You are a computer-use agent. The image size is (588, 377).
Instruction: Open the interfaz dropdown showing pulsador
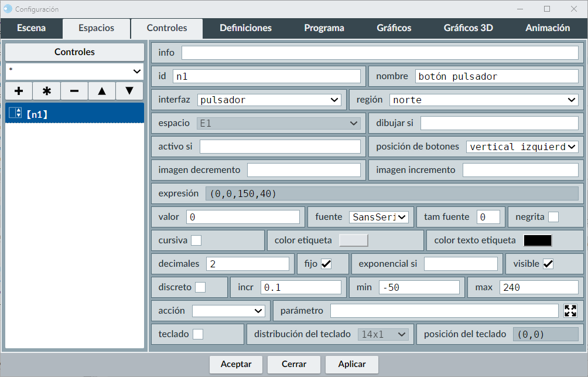pyautogui.click(x=269, y=100)
